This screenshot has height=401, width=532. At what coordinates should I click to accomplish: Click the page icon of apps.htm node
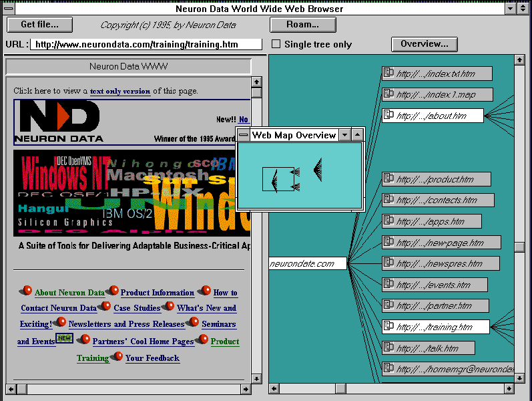(x=388, y=221)
